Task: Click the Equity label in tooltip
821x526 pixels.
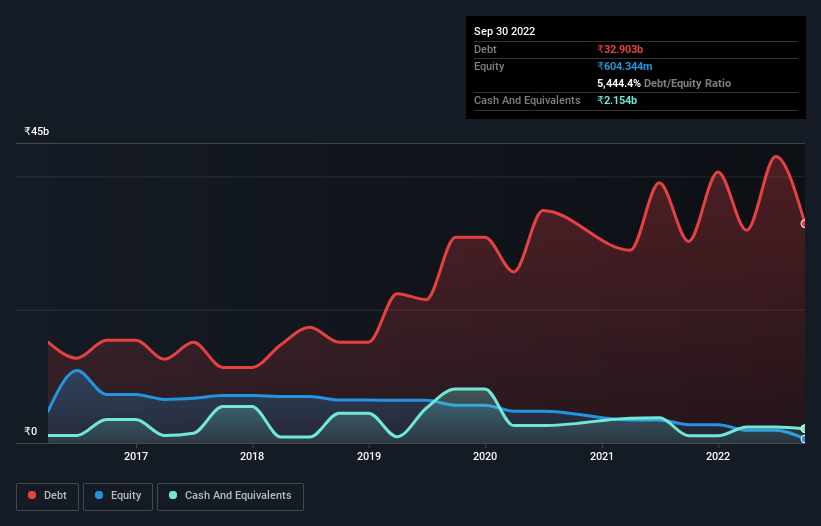Action: coord(489,66)
